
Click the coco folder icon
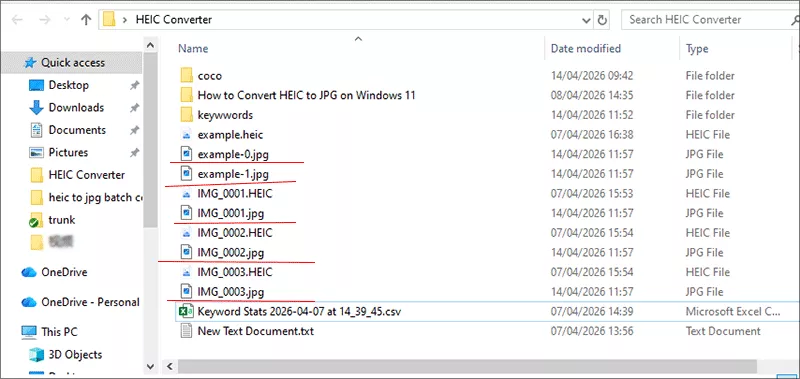coord(187,76)
